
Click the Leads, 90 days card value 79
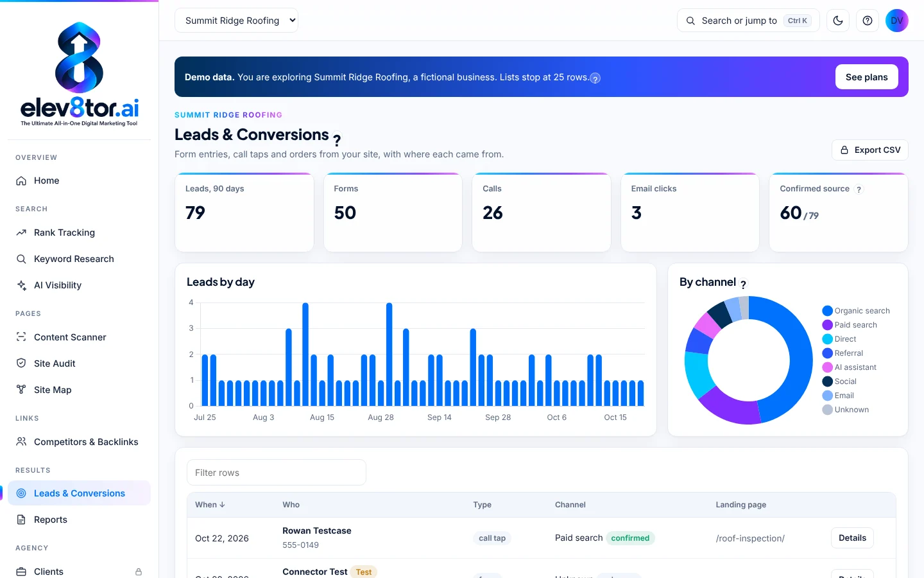click(x=196, y=213)
